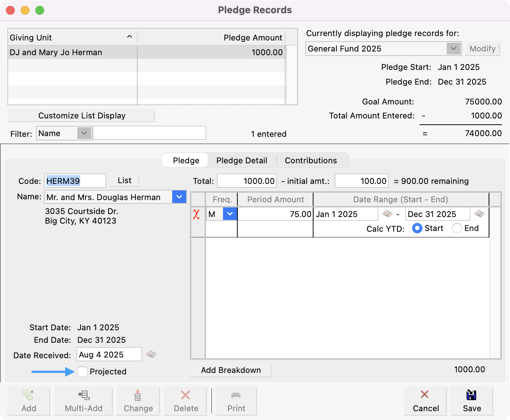Click the Print printer icon
Viewport: 510px width, 420px height.
coord(236,396)
